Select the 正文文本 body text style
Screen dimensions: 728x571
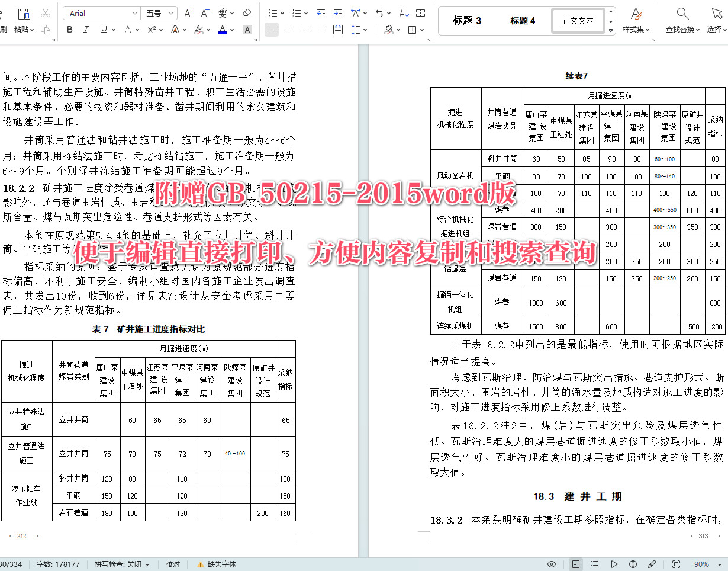pyautogui.click(x=577, y=20)
